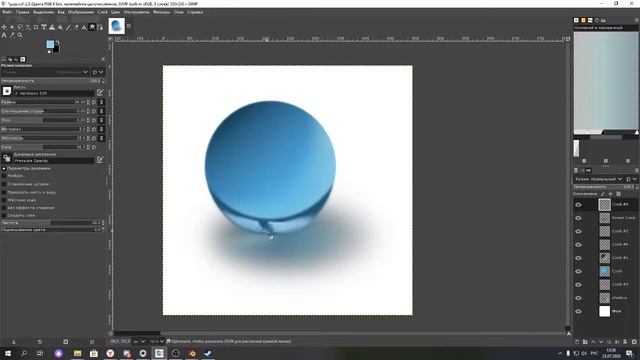
Task: Open the Фильтры menu
Action: pyautogui.click(x=161, y=12)
